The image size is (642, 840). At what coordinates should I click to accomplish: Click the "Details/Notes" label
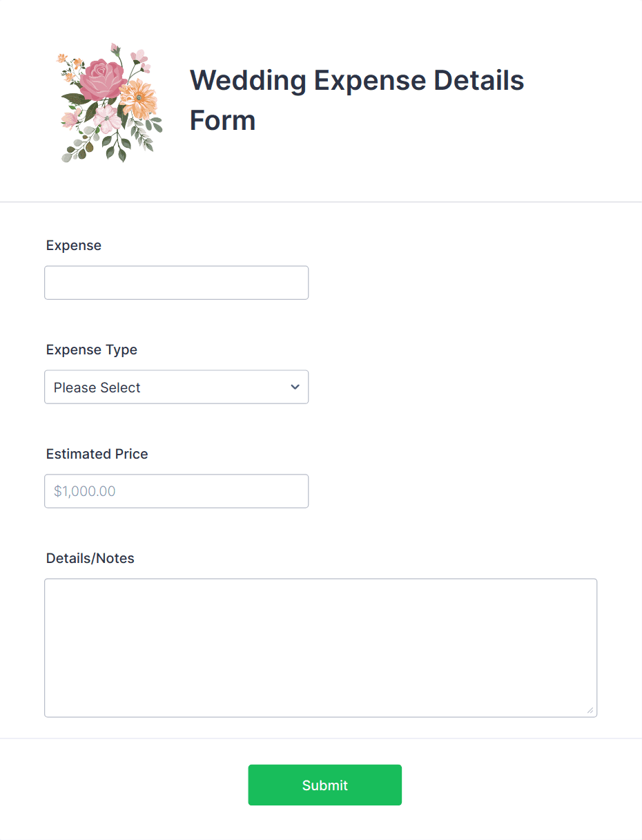click(x=90, y=558)
